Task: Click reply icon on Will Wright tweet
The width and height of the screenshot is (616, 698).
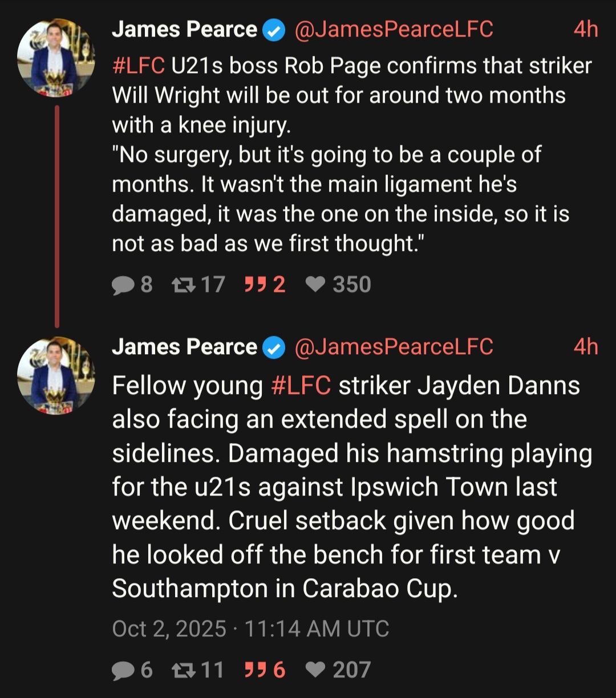Action: [122, 285]
